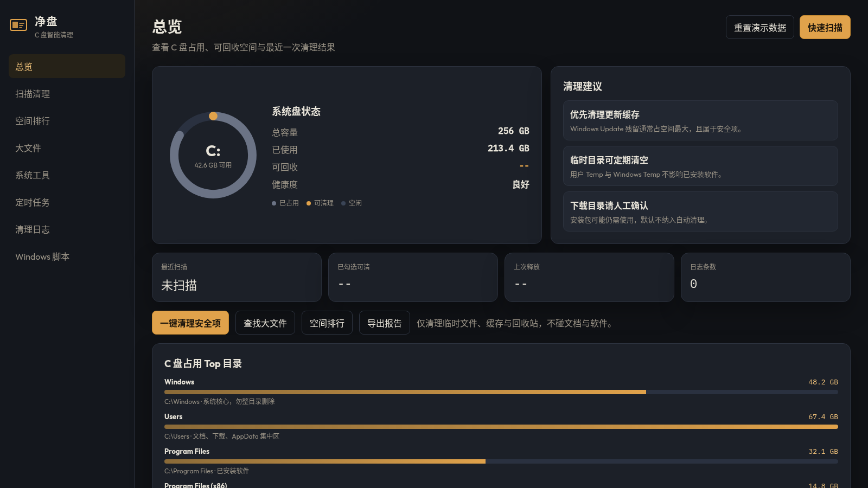Click the 空间排行 button below the stats
Image resolution: width=868 pixels, height=488 pixels.
[327, 323]
